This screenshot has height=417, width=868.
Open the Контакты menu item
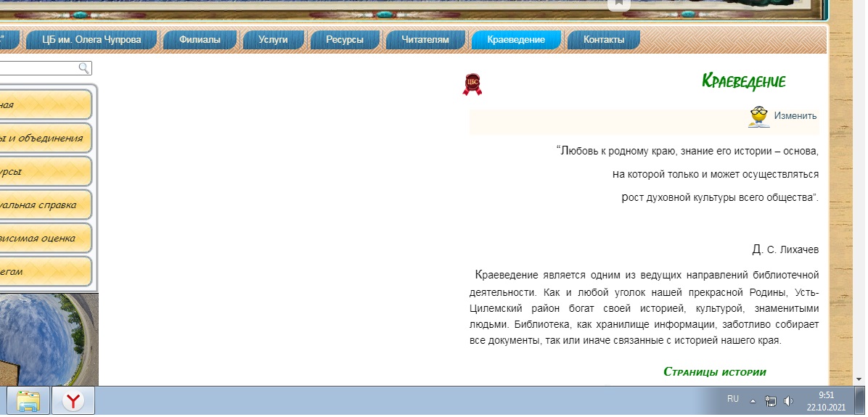click(x=604, y=40)
